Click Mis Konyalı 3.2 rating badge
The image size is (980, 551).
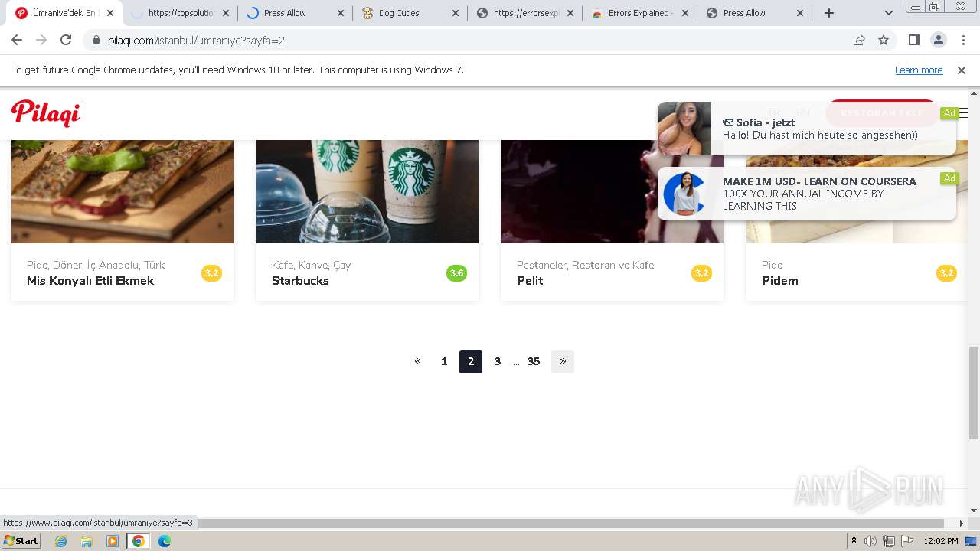[211, 273]
